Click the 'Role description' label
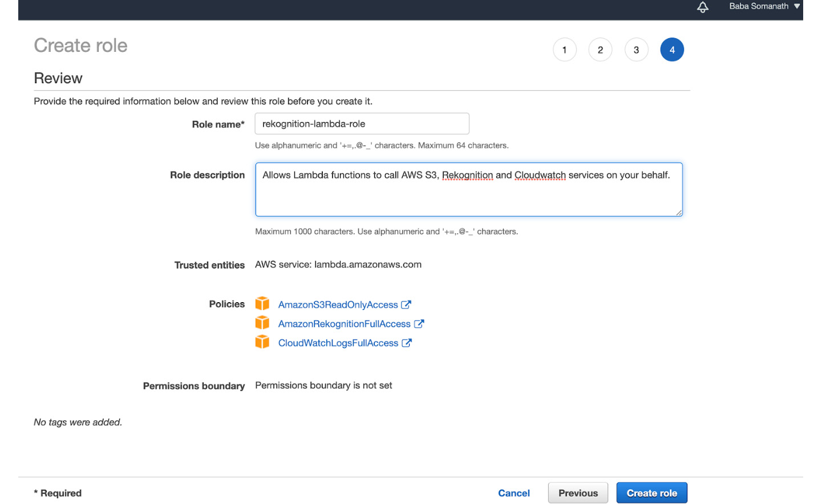 click(207, 175)
